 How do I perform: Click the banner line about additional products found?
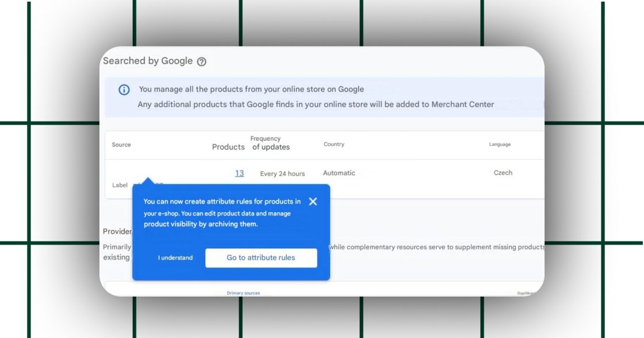316,104
